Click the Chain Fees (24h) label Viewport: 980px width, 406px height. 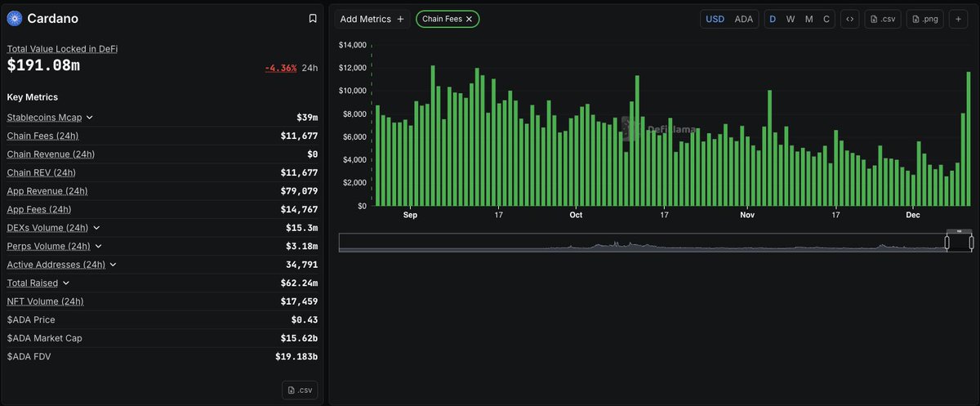coord(42,136)
